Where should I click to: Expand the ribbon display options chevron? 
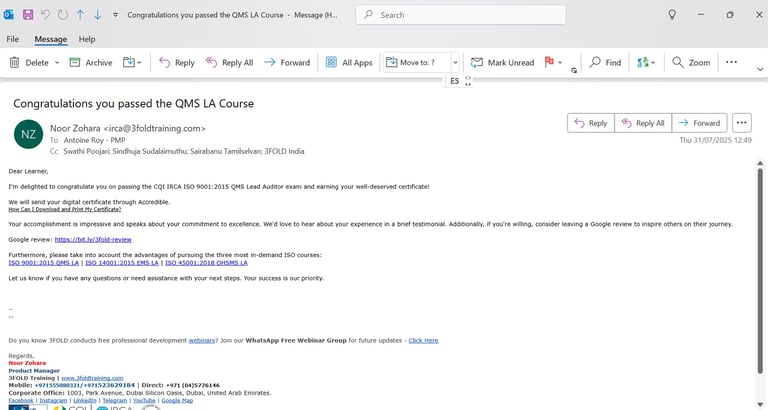click(760, 70)
